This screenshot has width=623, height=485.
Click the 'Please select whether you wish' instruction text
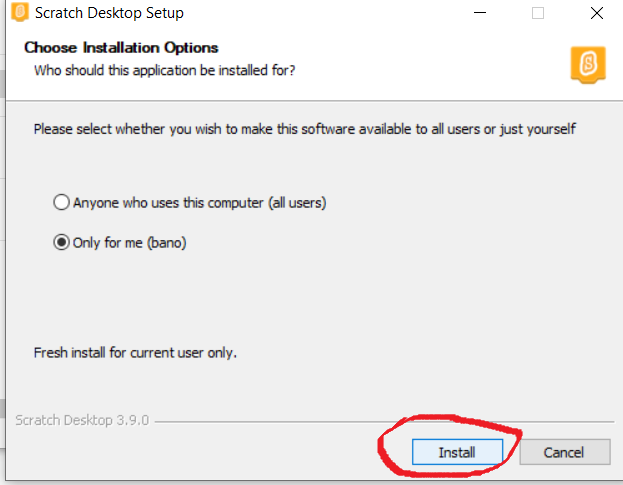click(x=305, y=129)
